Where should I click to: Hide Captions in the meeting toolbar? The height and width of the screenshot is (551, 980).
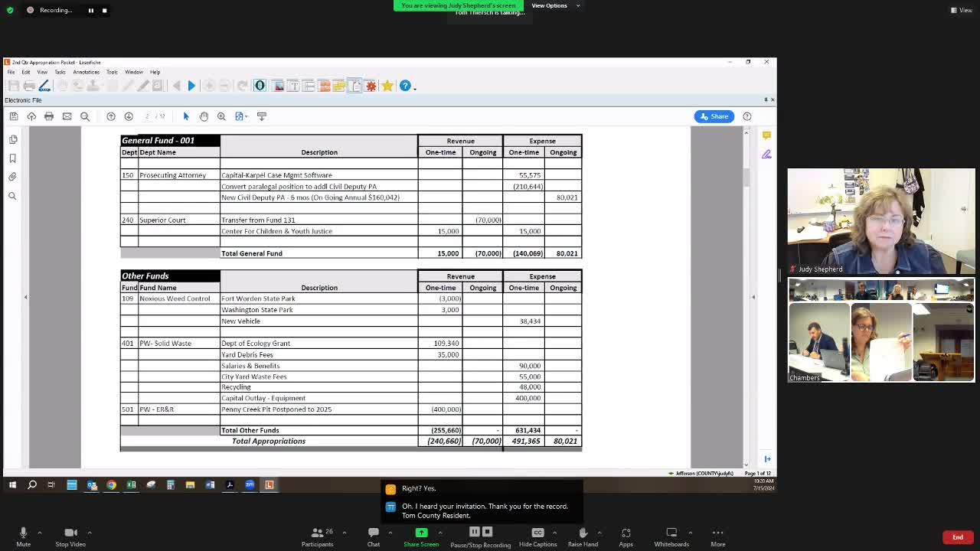coord(537,536)
